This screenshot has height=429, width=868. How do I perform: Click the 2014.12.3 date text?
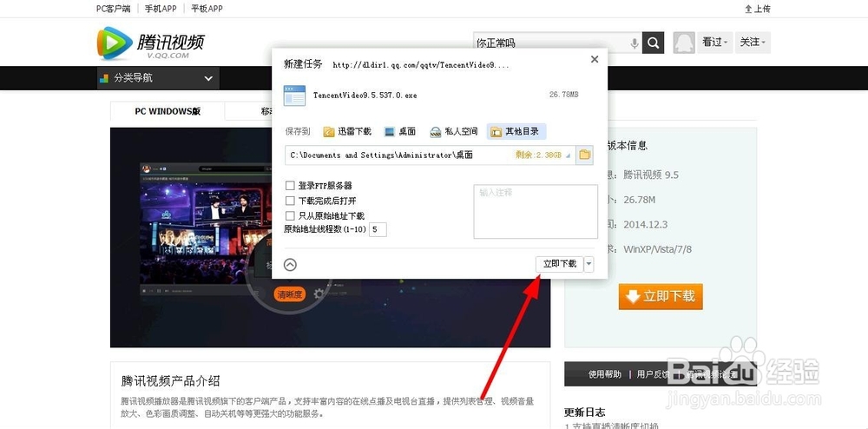646,225
